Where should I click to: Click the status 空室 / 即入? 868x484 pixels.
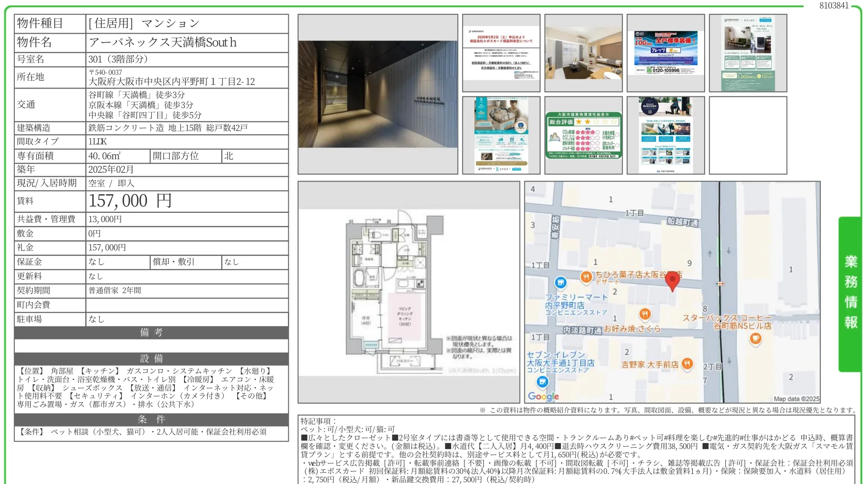111,183
